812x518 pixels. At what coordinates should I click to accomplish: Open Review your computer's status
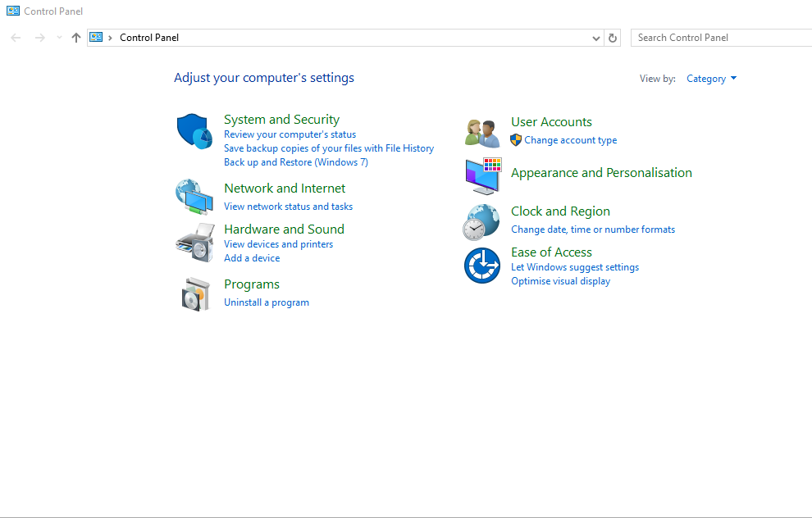pos(290,134)
